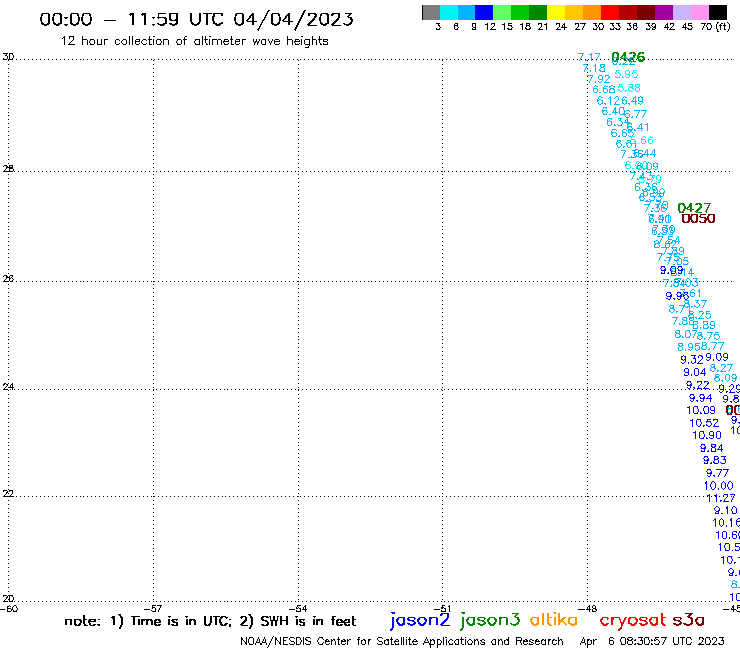The width and height of the screenshot is (740, 650).
Task: Click longitude axis label '-57'
Action: click(x=152, y=609)
